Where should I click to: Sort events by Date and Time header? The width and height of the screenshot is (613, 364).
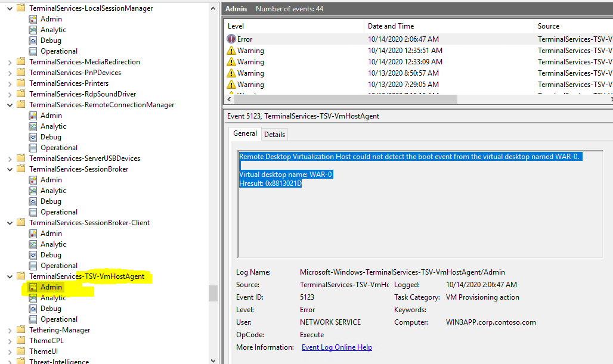point(449,26)
